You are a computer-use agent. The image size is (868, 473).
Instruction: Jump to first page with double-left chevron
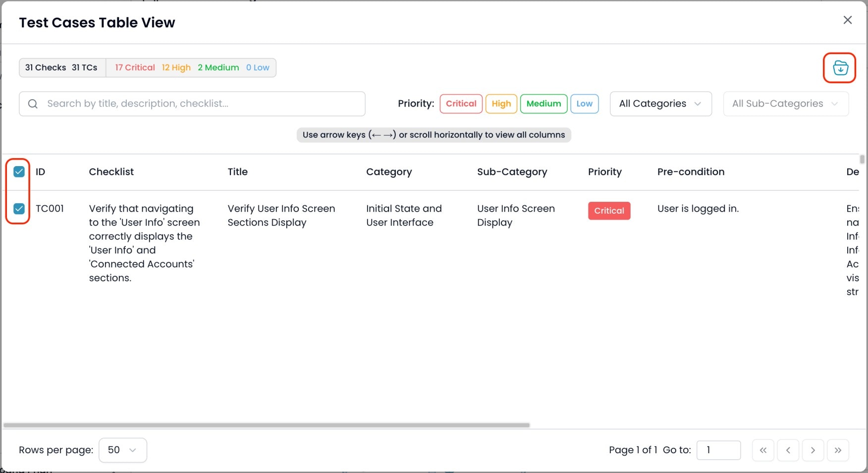[x=763, y=450]
